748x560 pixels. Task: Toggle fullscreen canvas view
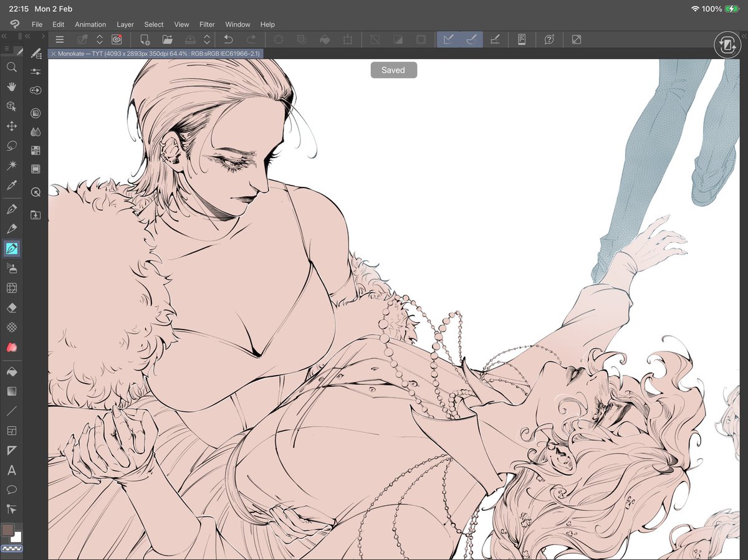tap(576, 39)
